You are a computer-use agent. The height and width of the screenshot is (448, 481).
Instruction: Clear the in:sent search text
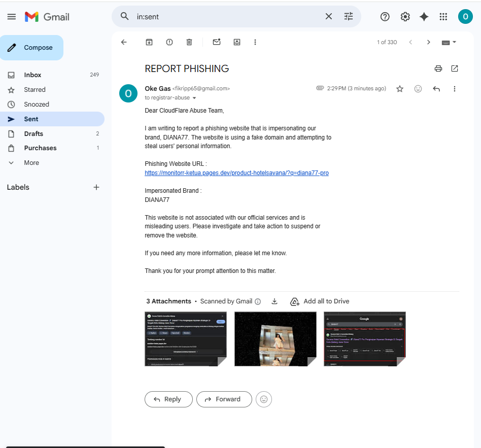click(329, 16)
